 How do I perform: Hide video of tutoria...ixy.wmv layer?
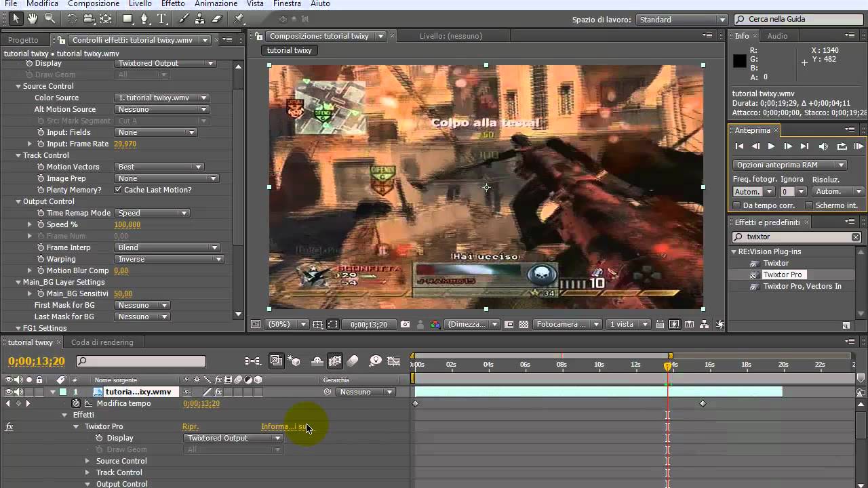click(9, 392)
